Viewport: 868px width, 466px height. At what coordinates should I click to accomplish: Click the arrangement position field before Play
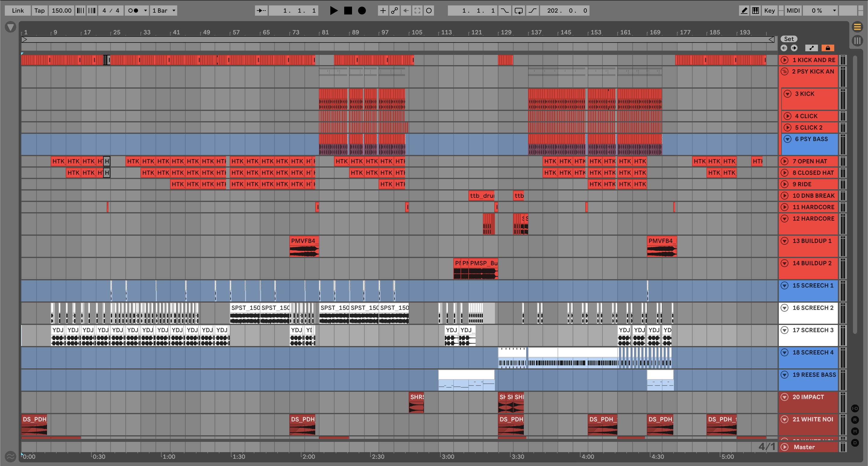[294, 11]
